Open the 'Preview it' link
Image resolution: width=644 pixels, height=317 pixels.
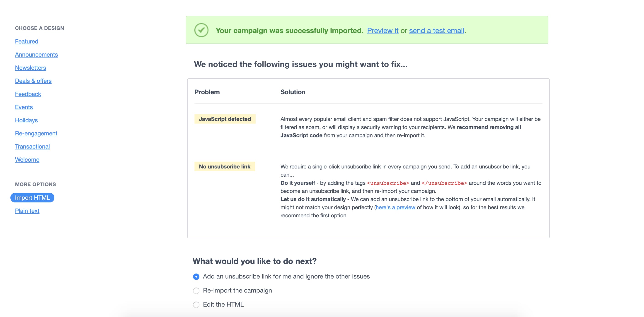(x=383, y=31)
